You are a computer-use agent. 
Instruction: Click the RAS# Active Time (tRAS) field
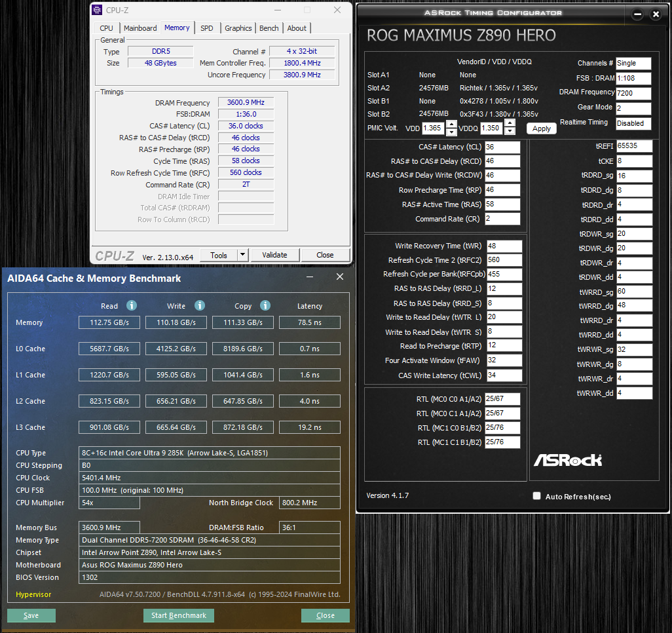tap(502, 204)
